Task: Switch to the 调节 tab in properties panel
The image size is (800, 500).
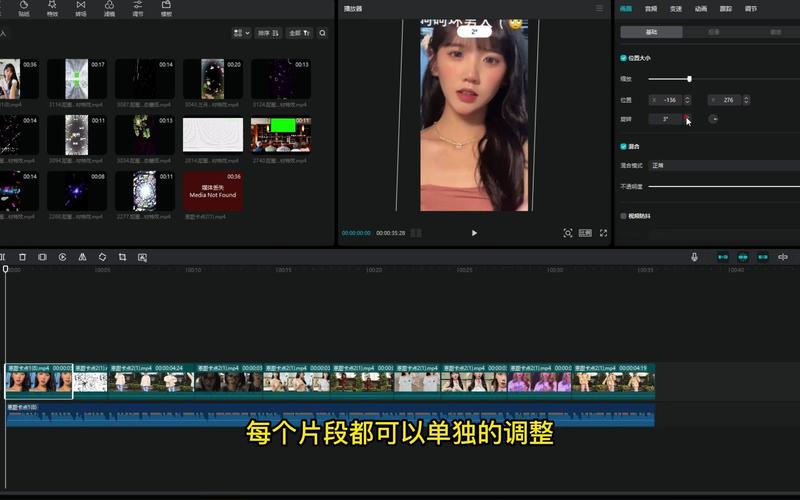Action: click(751, 9)
